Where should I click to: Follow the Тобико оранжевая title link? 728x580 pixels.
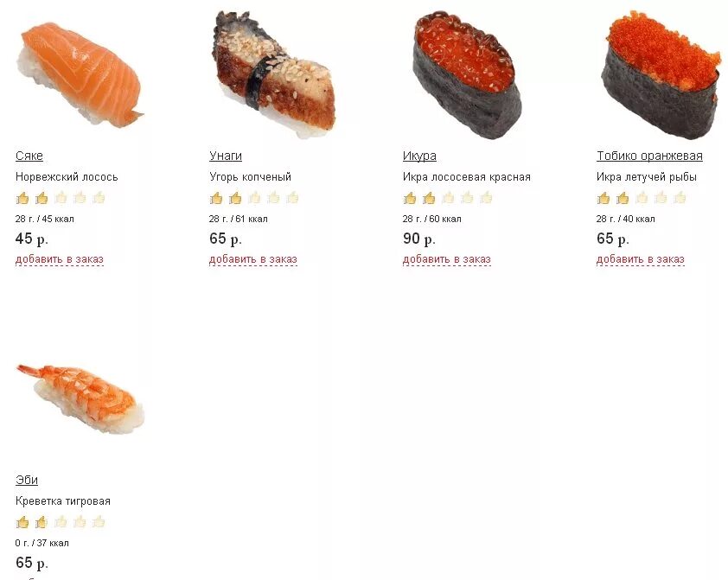pyautogui.click(x=649, y=156)
